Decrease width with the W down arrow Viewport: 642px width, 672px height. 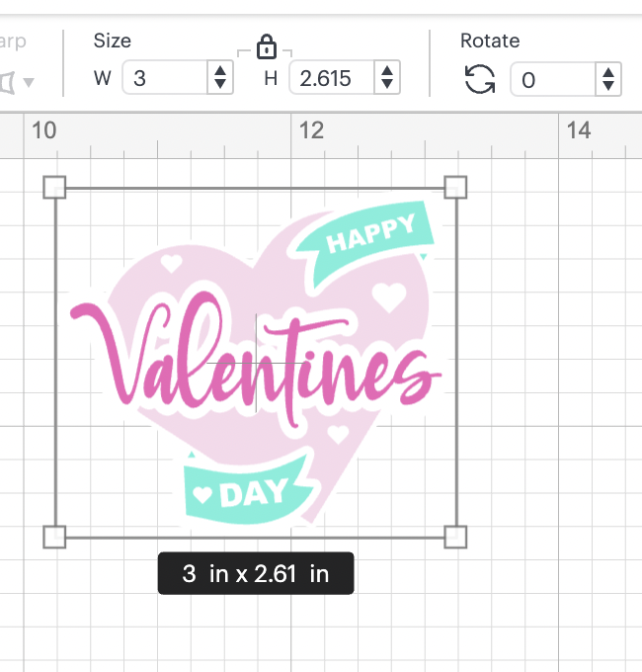coord(219,86)
